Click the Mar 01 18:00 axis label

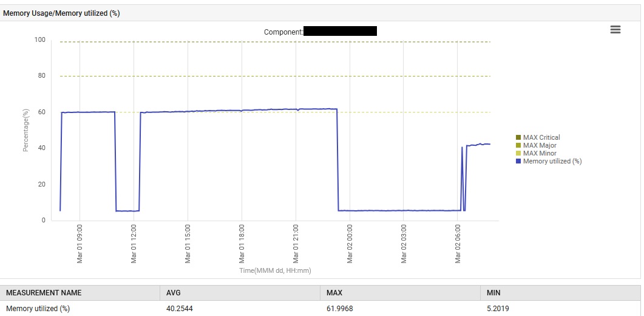tap(242, 244)
